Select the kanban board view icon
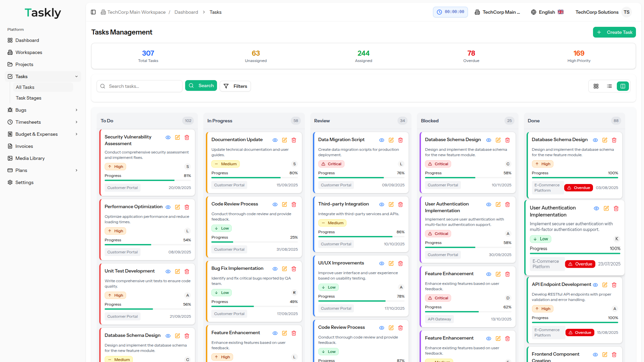This screenshot has width=644, height=362. coord(623,86)
